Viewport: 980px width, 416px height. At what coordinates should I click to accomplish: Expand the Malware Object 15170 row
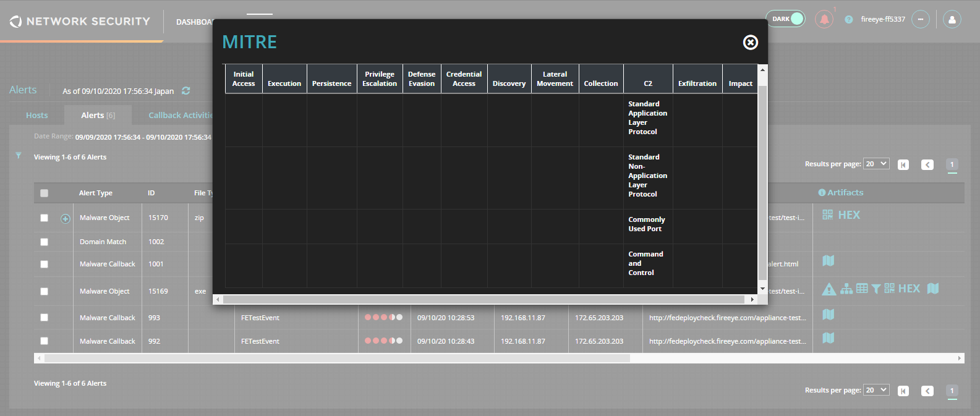pos(66,219)
